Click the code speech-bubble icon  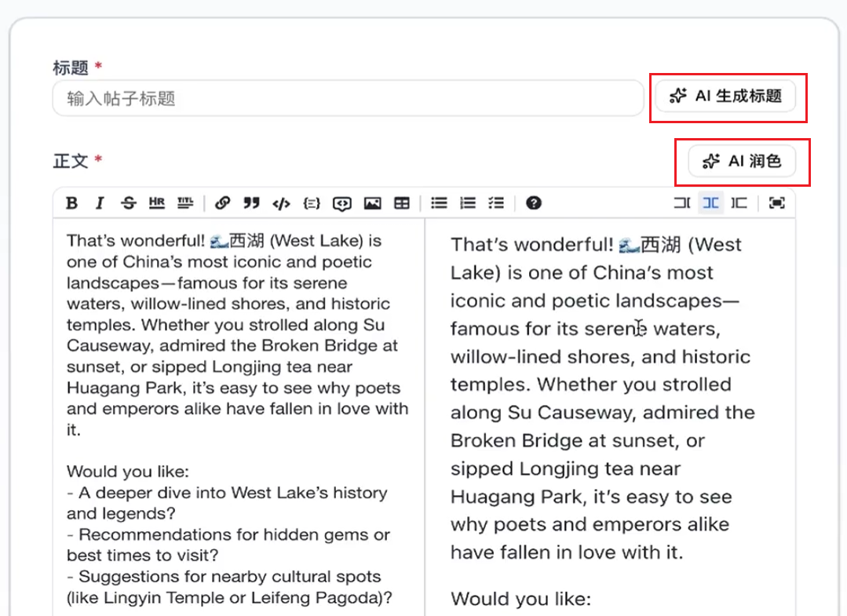click(342, 203)
